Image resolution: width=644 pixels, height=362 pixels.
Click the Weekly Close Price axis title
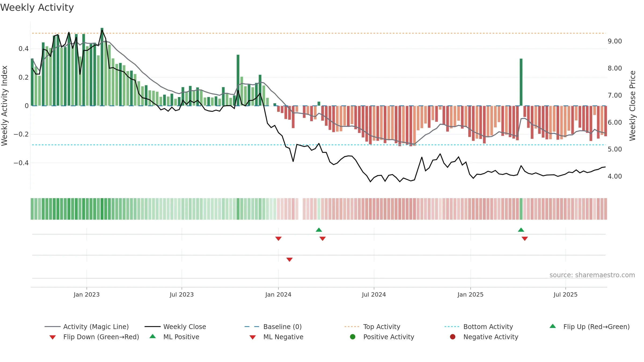pos(632,106)
